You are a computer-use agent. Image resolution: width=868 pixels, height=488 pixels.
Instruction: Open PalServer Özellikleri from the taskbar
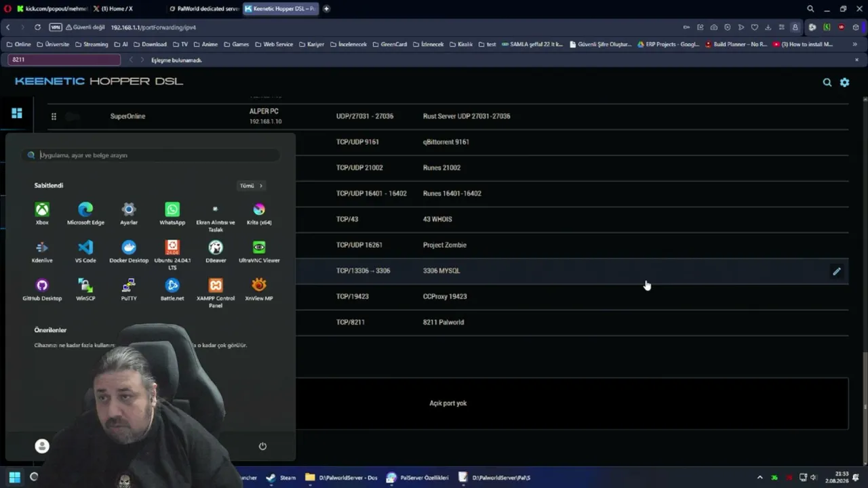[x=417, y=477]
